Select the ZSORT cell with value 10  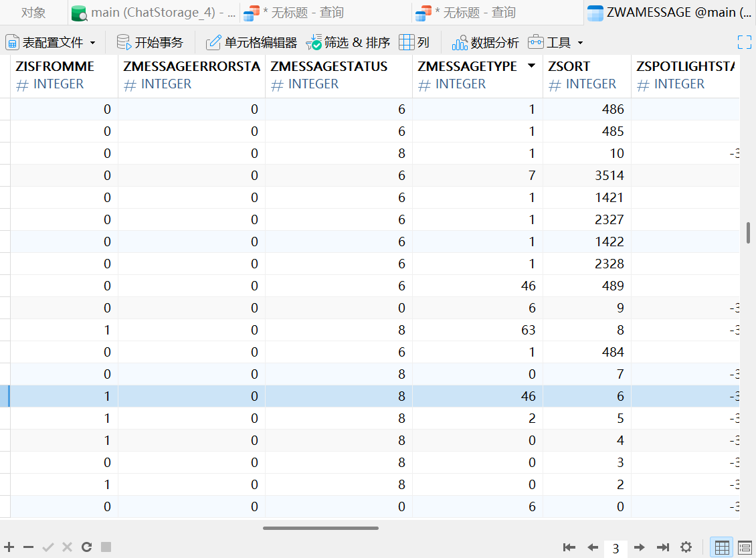(x=587, y=153)
